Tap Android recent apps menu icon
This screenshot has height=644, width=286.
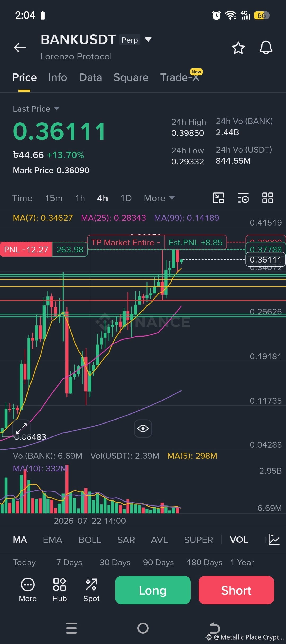(x=71, y=628)
